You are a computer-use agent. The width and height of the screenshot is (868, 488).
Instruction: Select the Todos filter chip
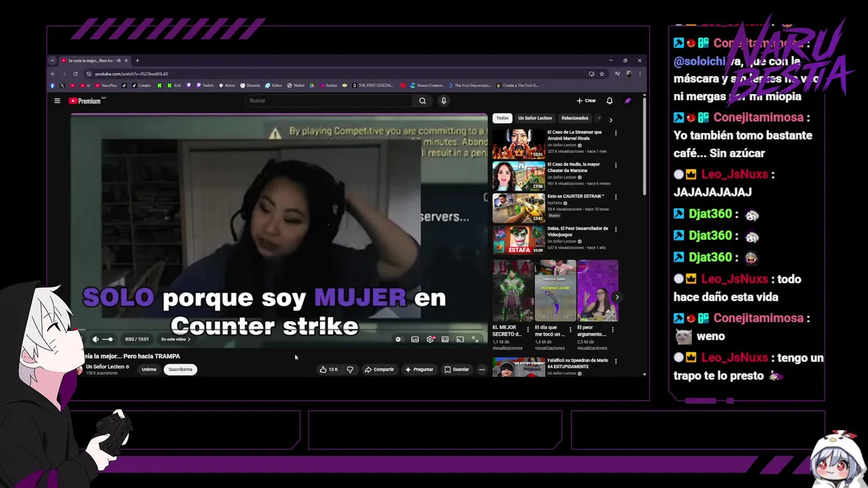502,118
